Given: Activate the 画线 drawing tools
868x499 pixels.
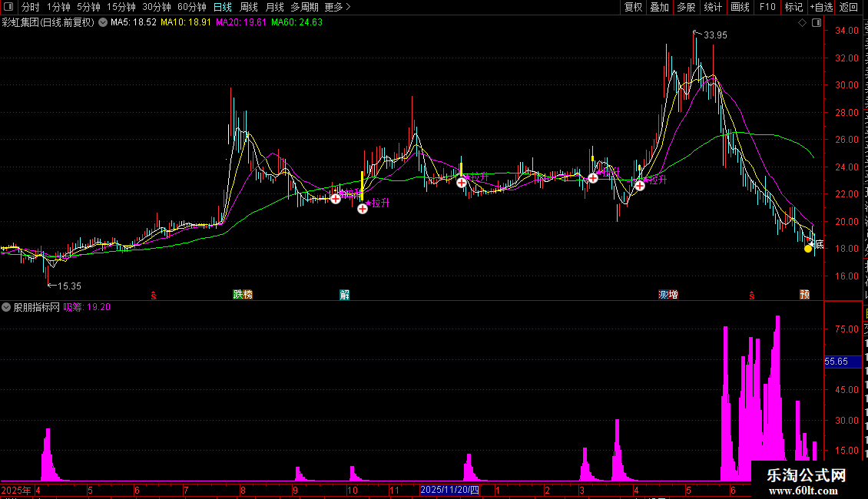Looking at the screenshot, I should pos(740,7).
